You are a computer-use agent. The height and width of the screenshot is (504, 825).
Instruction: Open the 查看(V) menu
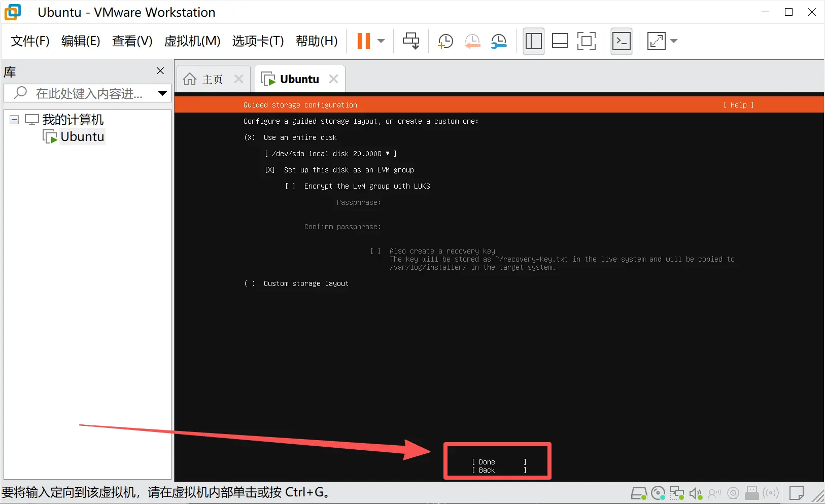[x=132, y=41]
